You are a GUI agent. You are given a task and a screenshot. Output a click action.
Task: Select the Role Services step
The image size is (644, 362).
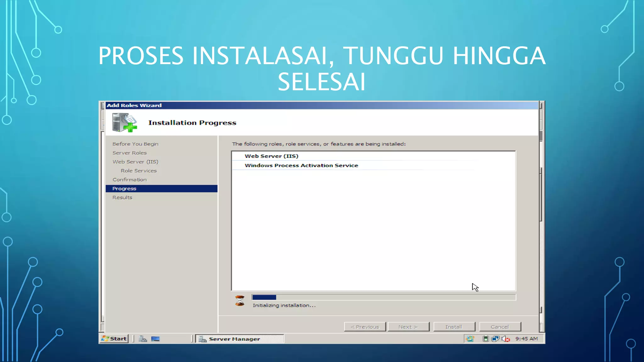click(x=139, y=171)
